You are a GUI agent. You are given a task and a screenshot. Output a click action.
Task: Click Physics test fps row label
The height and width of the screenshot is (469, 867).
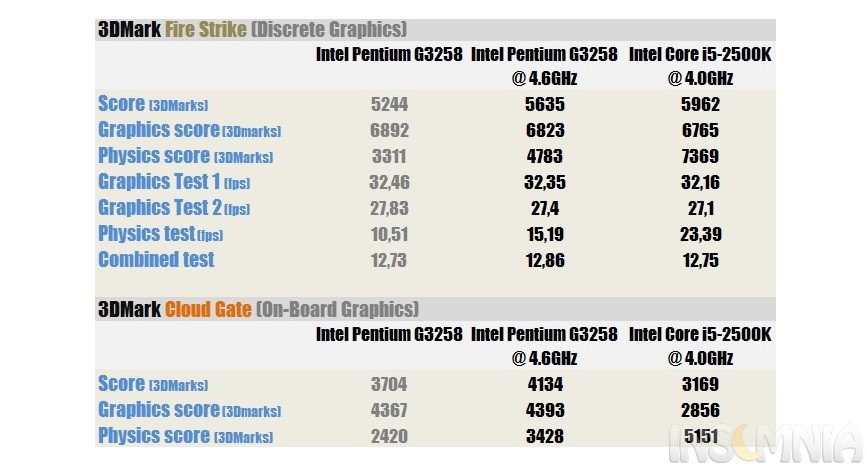[x=161, y=234]
